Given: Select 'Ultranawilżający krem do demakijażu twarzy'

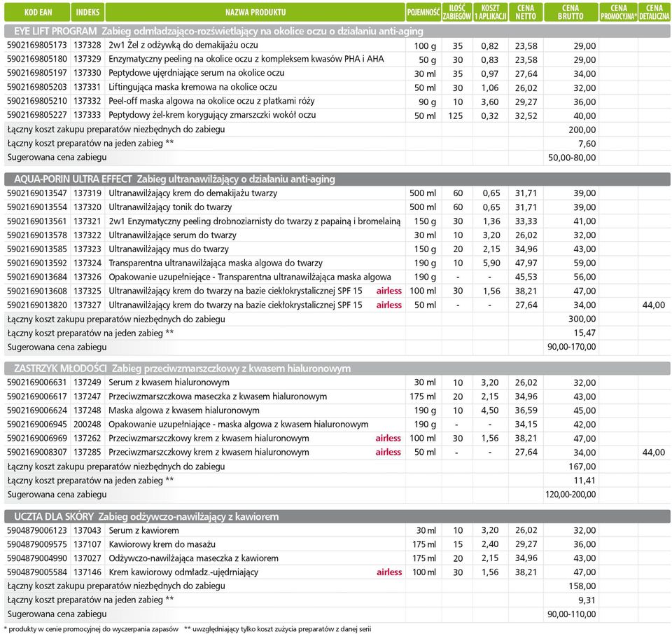Looking at the screenshot, I should click(193, 193).
